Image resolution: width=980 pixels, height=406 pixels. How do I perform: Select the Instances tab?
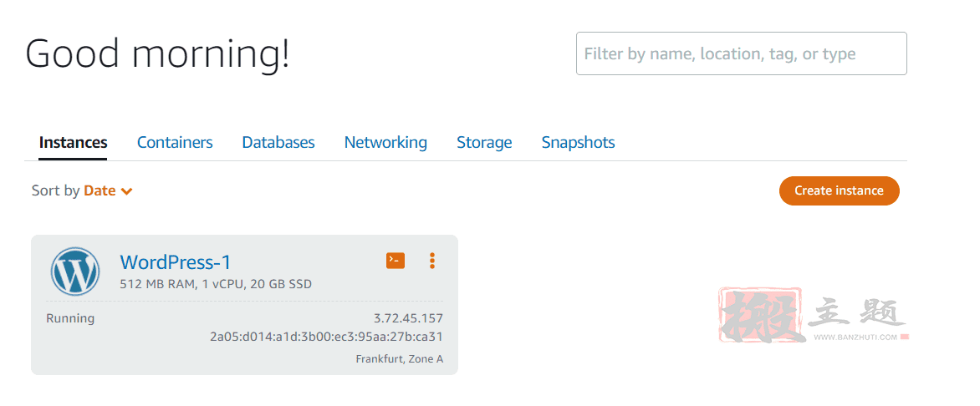(73, 142)
